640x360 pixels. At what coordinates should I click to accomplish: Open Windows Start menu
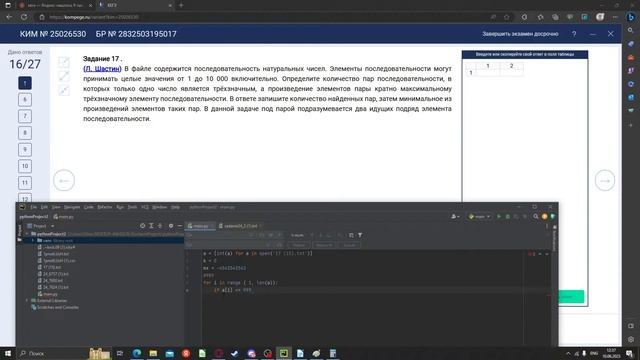(8, 353)
